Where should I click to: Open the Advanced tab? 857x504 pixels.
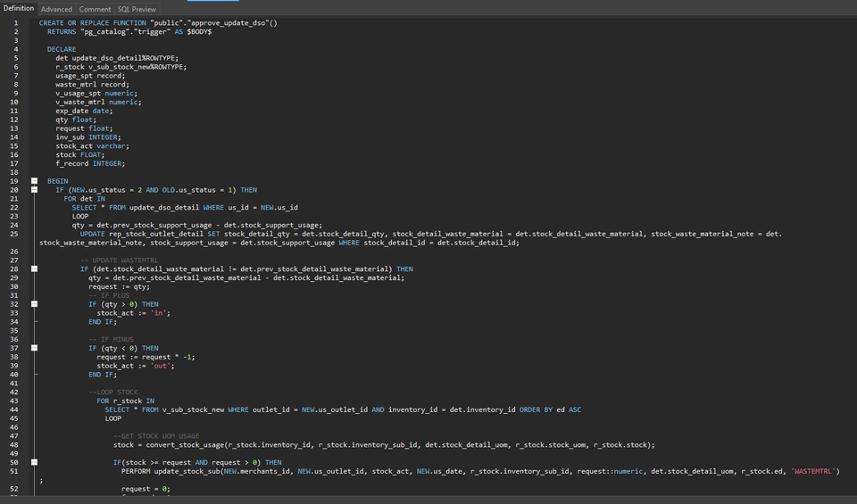[x=56, y=9]
